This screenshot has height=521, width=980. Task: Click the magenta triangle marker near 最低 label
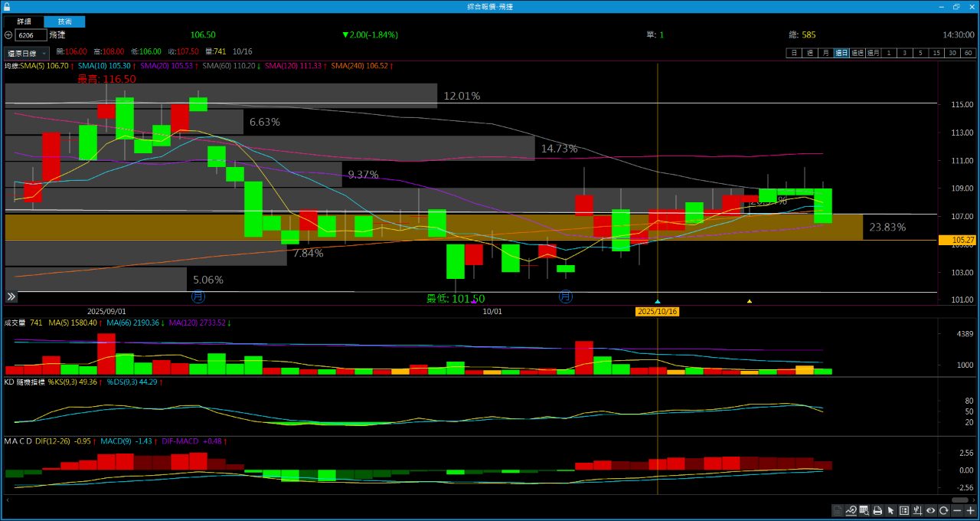[x=474, y=302]
